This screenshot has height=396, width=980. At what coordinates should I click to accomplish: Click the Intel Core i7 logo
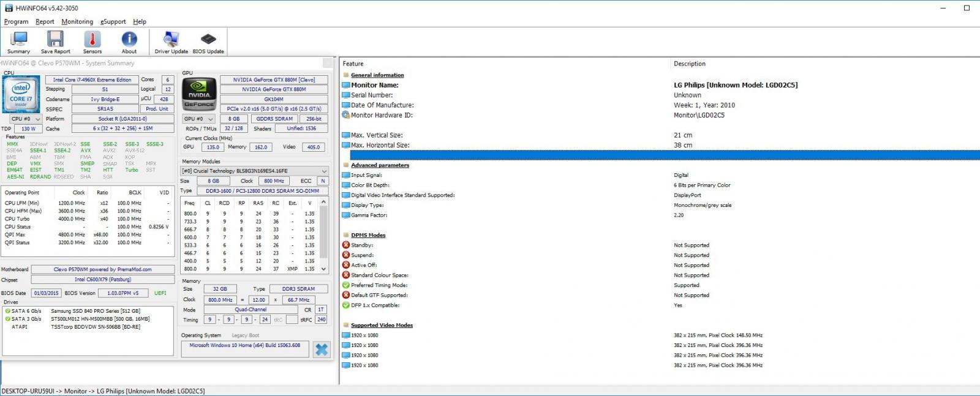(x=21, y=94)
